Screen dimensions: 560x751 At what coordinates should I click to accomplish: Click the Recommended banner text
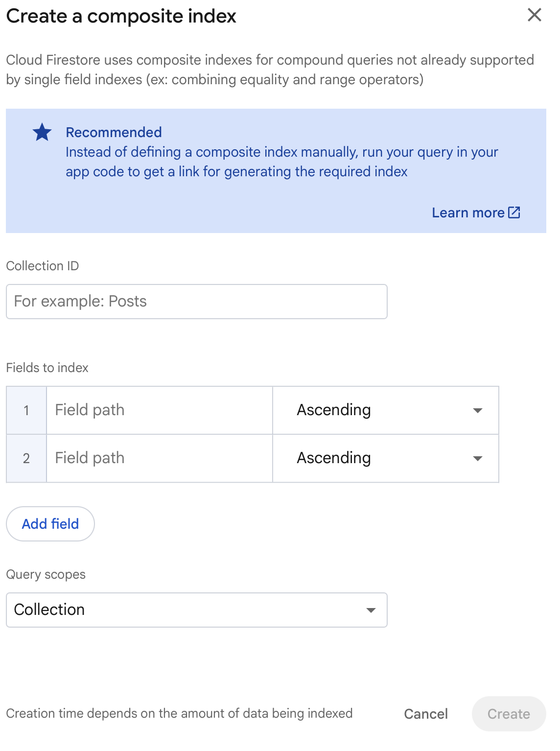pyautogui.click(x=281, y=162)
